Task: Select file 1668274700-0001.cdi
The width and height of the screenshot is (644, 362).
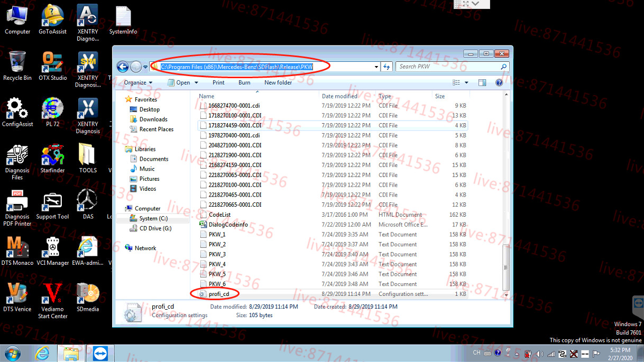Action: [x=234, y=106]
